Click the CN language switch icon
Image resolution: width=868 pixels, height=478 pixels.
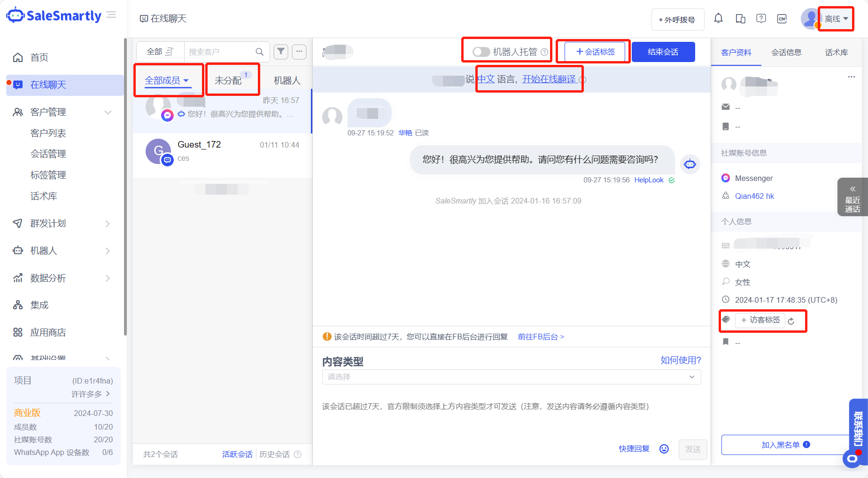pos(782,18)
